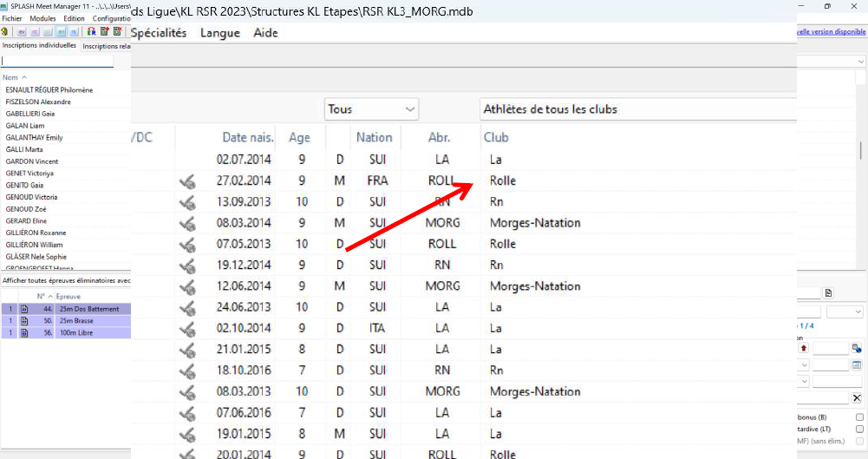Switch to the Inscriptions individuelles tab
This screenshot has height=459, width=868.
coord(39,45)
